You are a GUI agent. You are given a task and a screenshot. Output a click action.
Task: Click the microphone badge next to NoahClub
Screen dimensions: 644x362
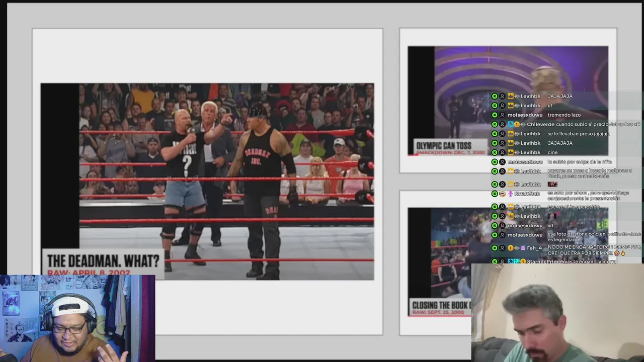[510, 194]
